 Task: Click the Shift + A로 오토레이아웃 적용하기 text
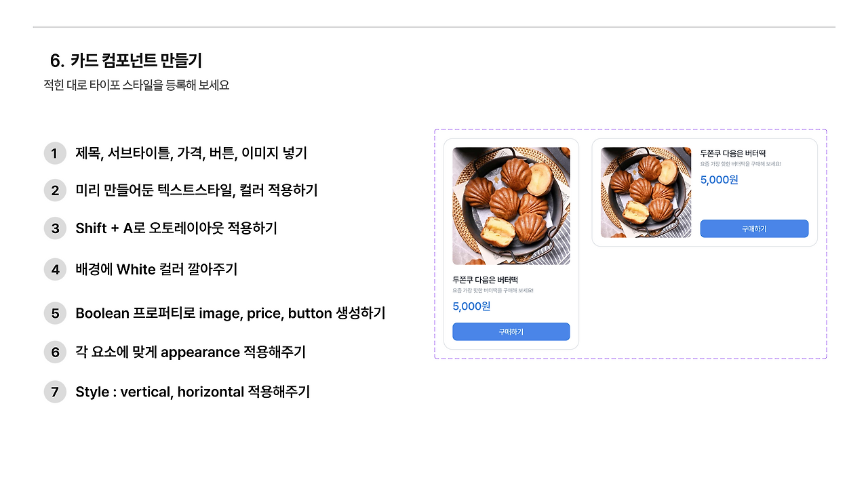[176, 228]
